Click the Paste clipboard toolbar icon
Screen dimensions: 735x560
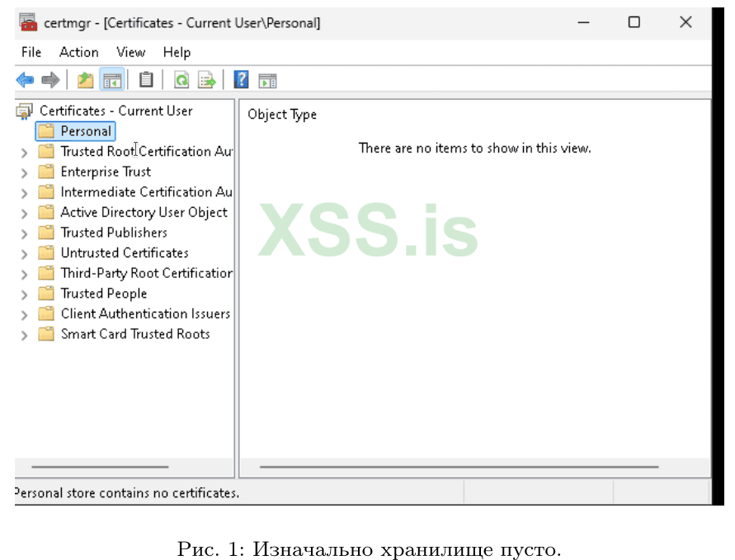pos(146,80)
